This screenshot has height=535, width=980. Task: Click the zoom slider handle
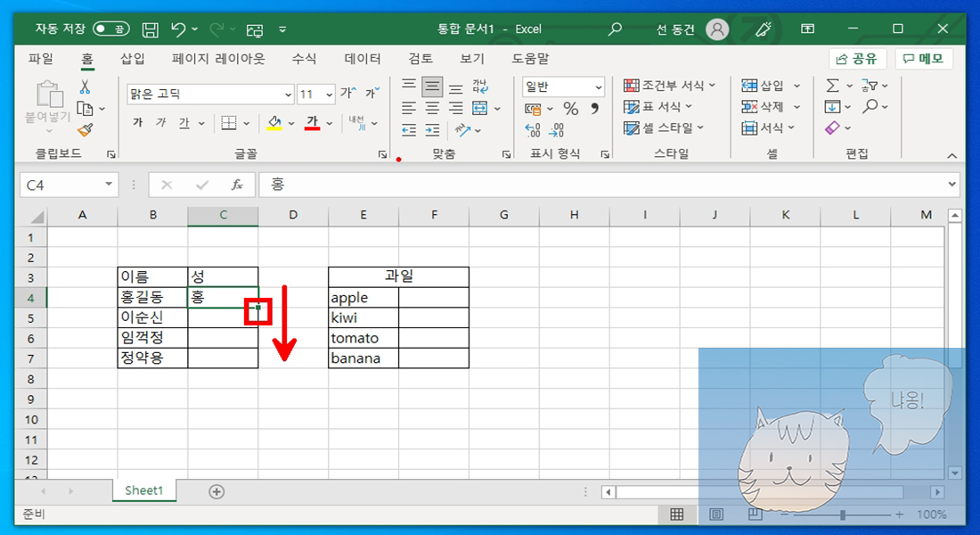click(843, 514)
